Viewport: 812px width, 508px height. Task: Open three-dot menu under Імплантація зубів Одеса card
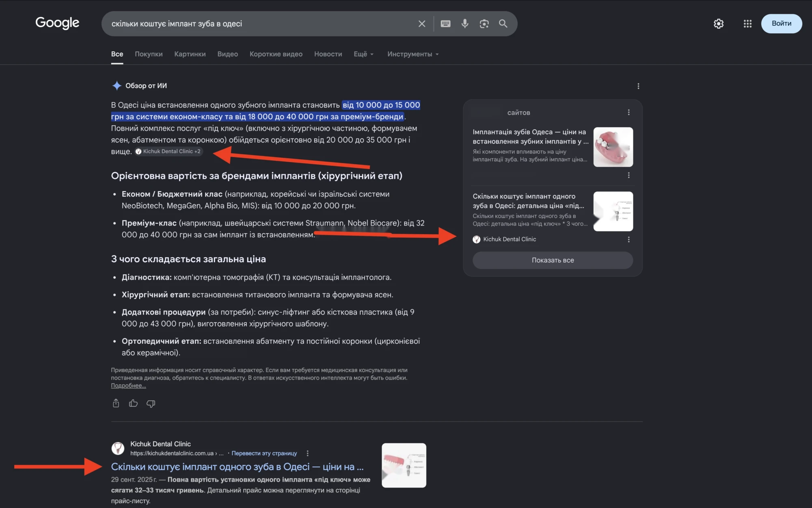point(628,175)
